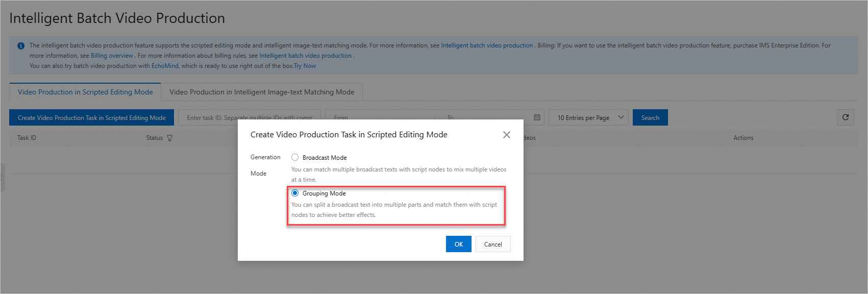The image size is (868, 294).
Task: Open the 10 Entries per Page dropdown
Action: pyautogui.click(x=589, y=117)
